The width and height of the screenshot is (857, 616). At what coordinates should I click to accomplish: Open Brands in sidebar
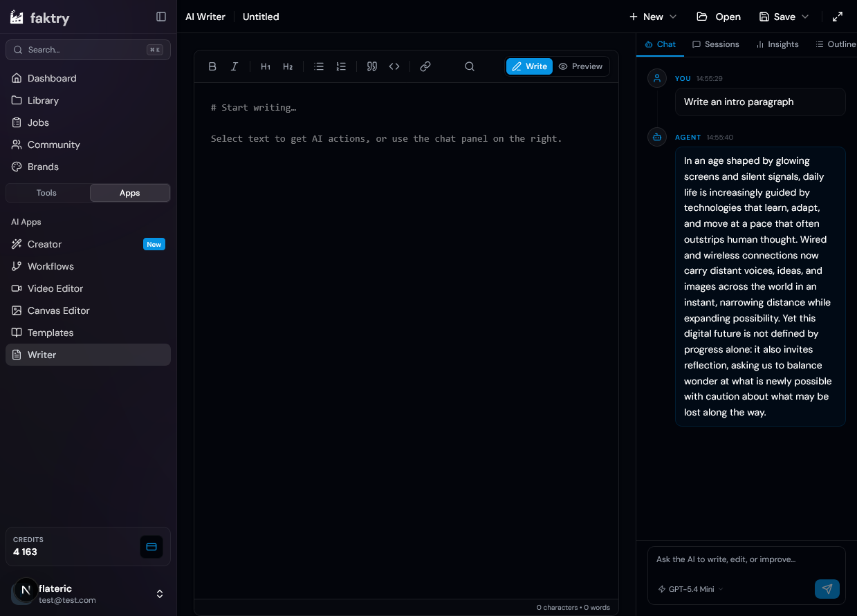[x=88, y=167]
